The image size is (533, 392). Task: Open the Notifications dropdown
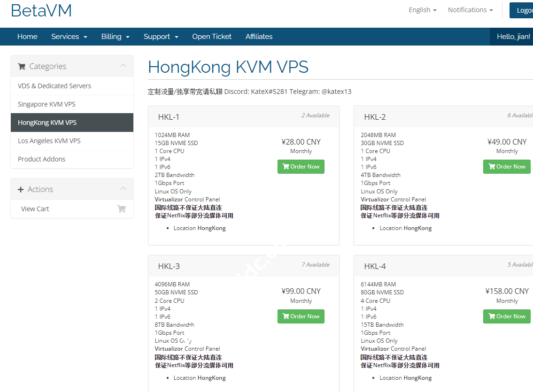[x=470, y=9]
